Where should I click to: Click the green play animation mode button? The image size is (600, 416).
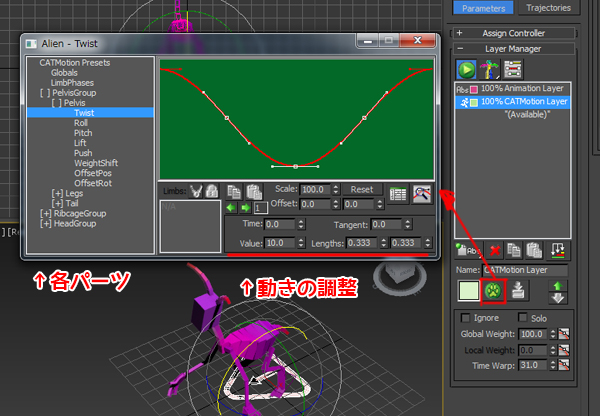pos(467,69)
